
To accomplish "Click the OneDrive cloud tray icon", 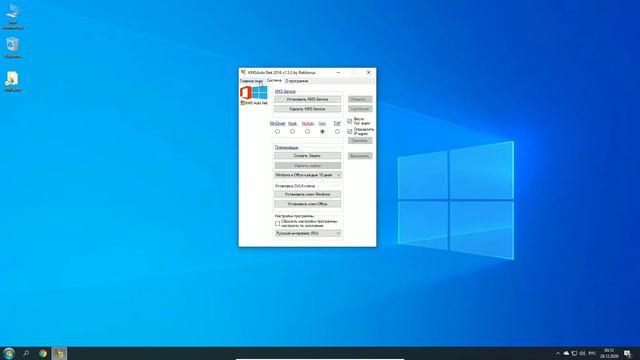I will click(x=566, y=353).
